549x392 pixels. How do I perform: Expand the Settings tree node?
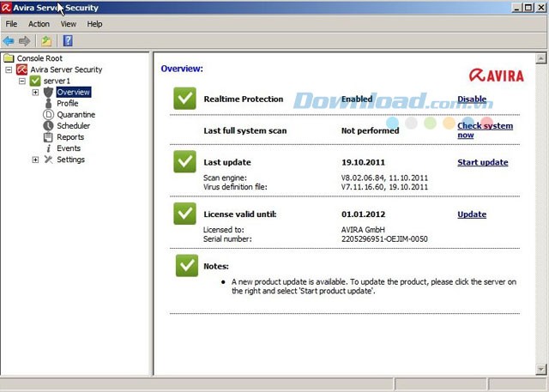coord(35,160)
